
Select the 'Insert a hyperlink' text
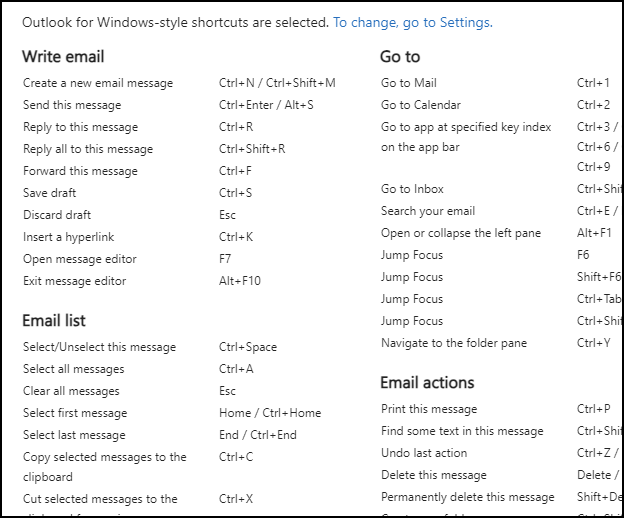tap(68, 237)
